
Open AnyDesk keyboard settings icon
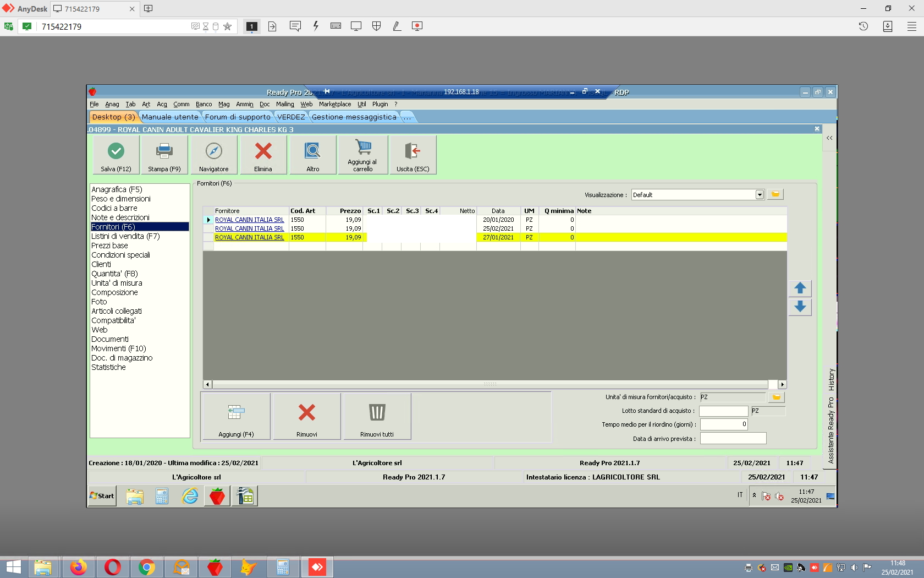pyautogui.click(x=335, y=26)
